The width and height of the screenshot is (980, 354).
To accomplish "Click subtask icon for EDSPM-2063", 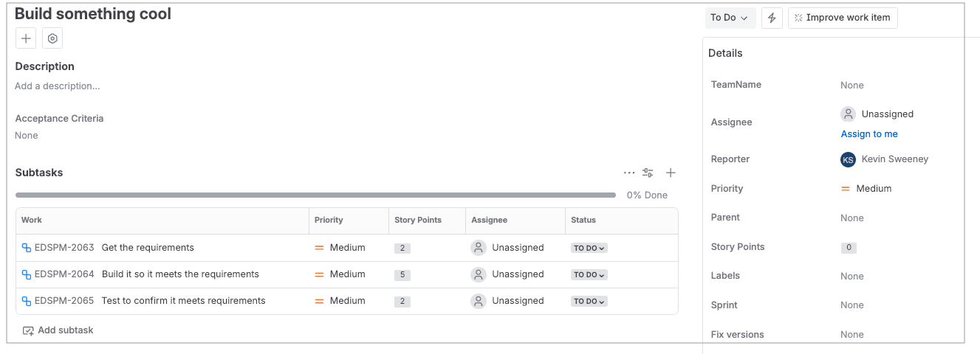I will 27,248.
